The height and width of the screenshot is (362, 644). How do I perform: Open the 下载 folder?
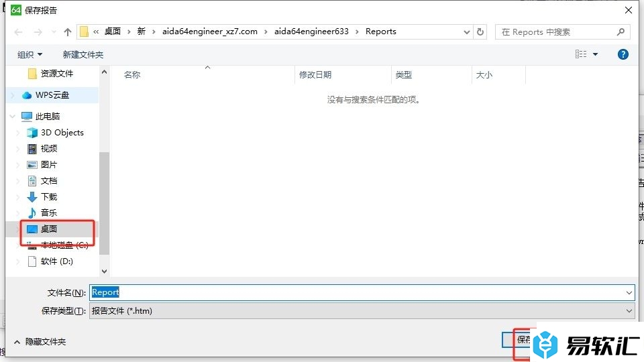tap(49, 197)
